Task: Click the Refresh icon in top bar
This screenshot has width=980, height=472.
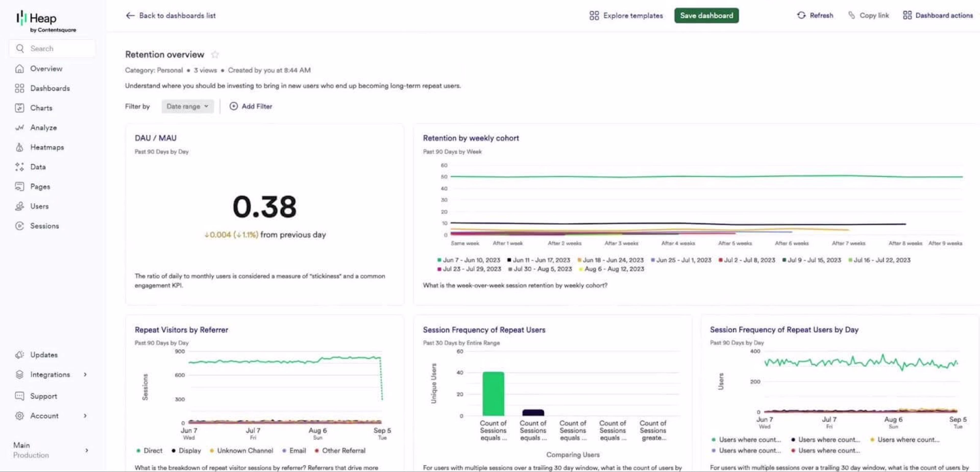Action: click(x=801, y=16)
